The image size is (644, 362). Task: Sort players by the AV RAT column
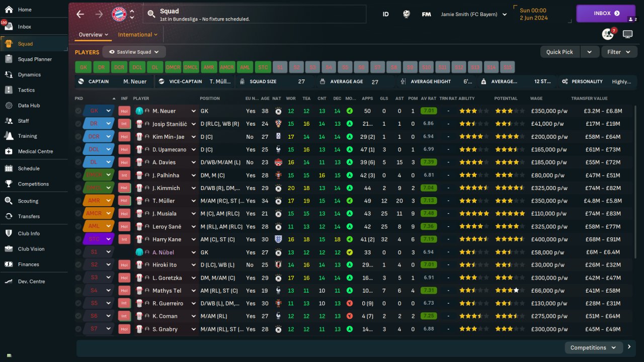pos(428,99)
